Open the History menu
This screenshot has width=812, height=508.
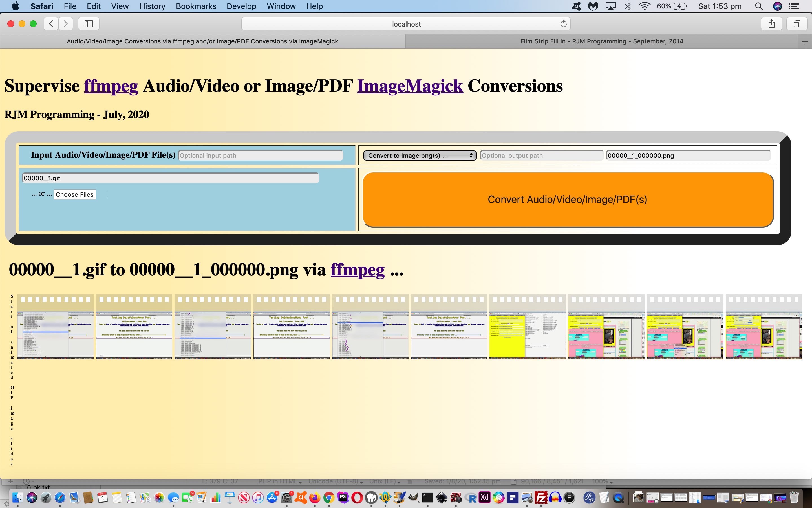point(152,6)
